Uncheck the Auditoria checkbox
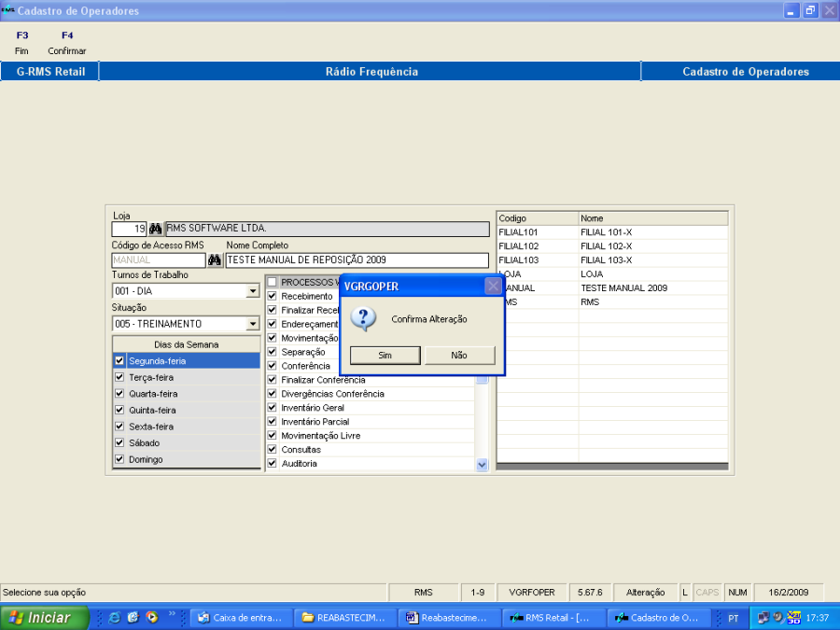Image resolution: width=840 pixels, height=630 pixels. tap(273, 463)
